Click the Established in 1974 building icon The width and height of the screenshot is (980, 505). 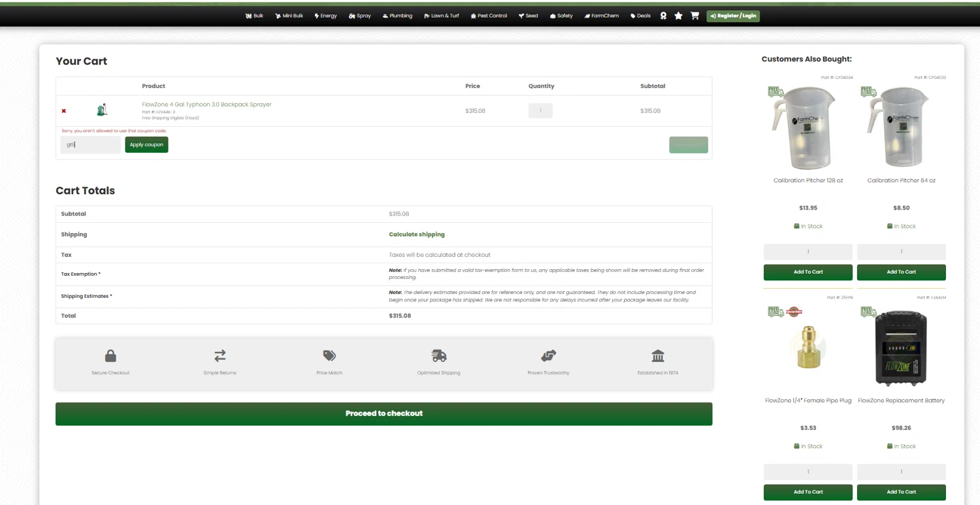click(658, 356)
